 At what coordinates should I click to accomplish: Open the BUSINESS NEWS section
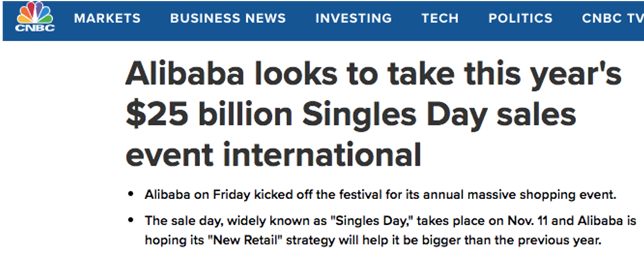(x=227, y=18)
